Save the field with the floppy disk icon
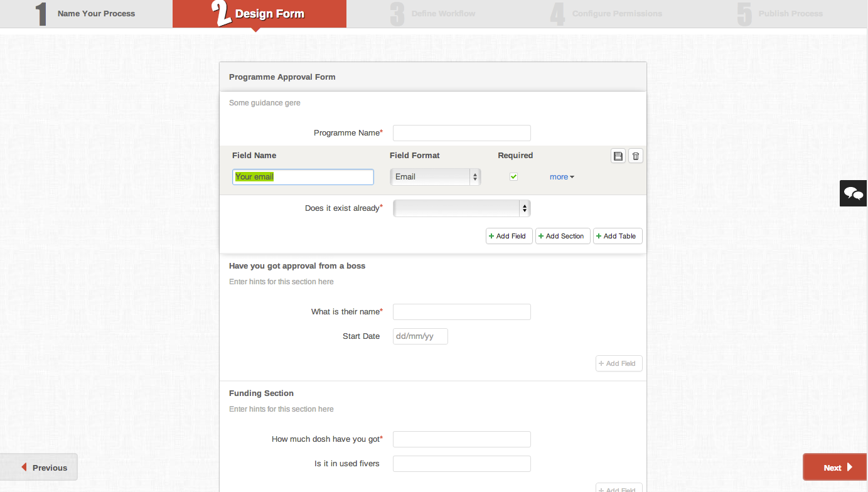Image resolution: width=868 pixels, height=492 pixels. point(618,156)
